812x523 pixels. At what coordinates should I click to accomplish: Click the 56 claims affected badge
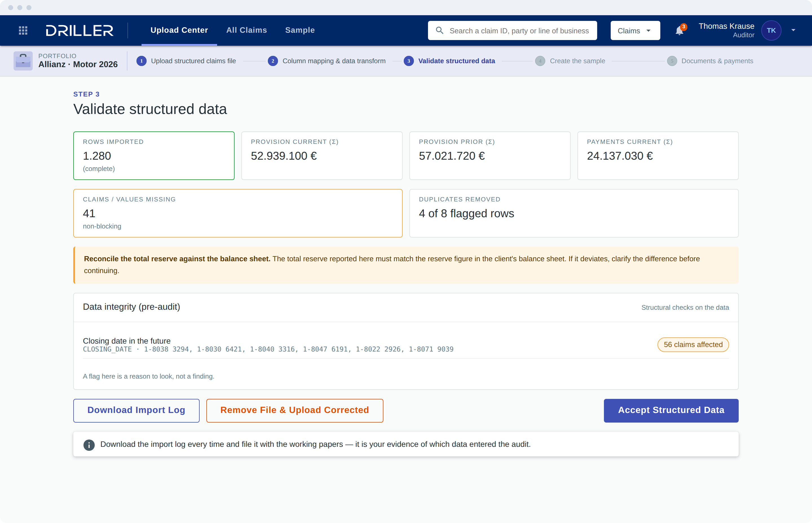tap(693, 345)
